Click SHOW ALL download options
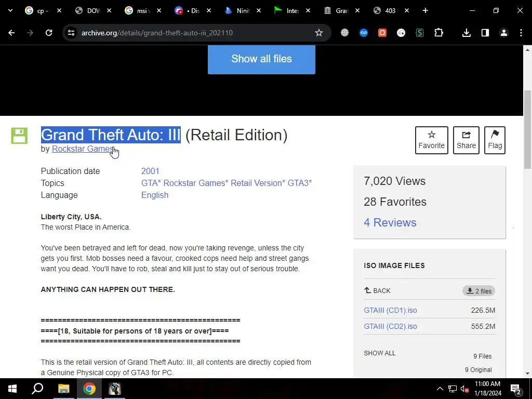 click(379, 353)
